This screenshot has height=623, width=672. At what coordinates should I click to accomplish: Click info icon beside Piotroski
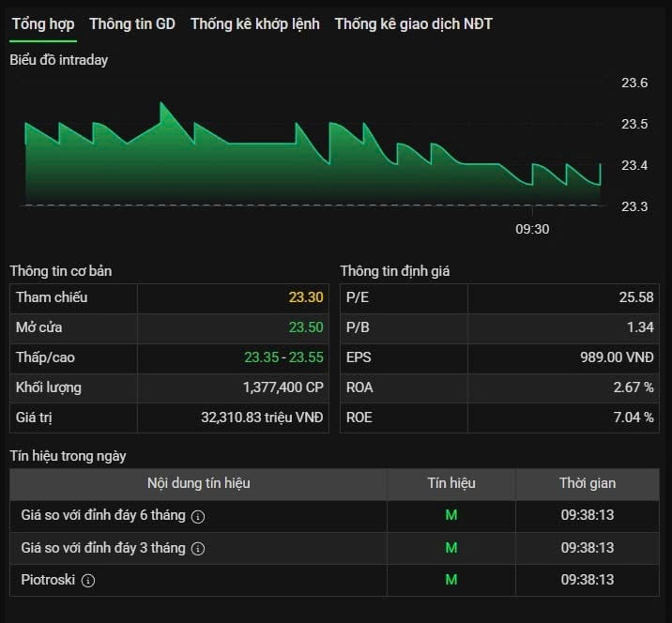(88, 581)
